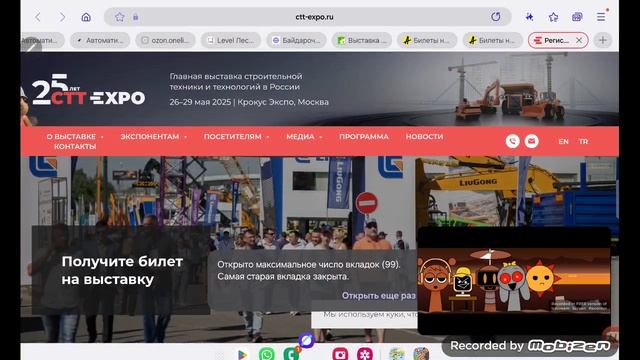Image resolution: width=640 pixels, height=360 pixels.
Task: Open the Camera app from the dock
Action: [x=340, y=354]
